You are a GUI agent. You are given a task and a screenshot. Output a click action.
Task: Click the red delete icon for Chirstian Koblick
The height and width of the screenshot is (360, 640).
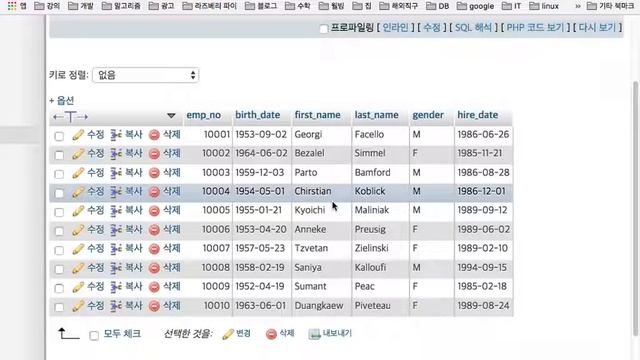[154, 192]
